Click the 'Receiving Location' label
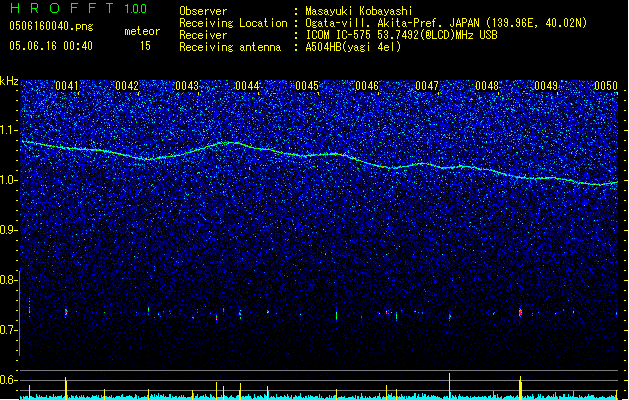This screenshot has width=629, height=400. [233, 23]
